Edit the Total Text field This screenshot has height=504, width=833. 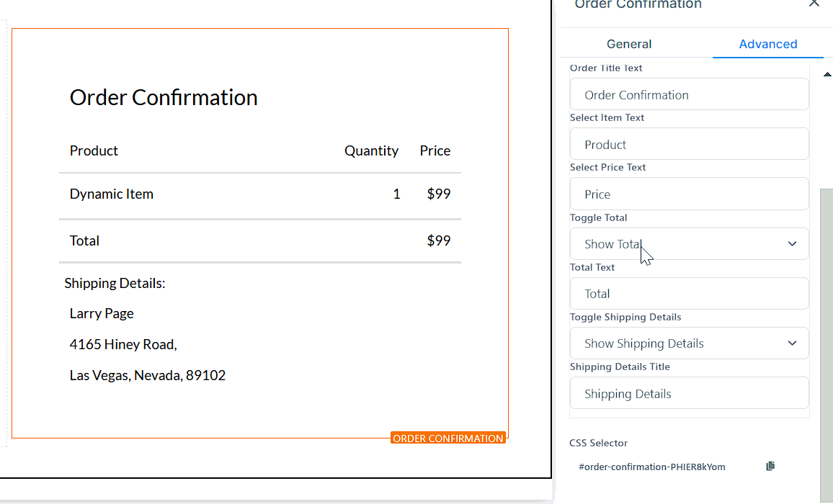pyautogui.click(x=689, y=294)
